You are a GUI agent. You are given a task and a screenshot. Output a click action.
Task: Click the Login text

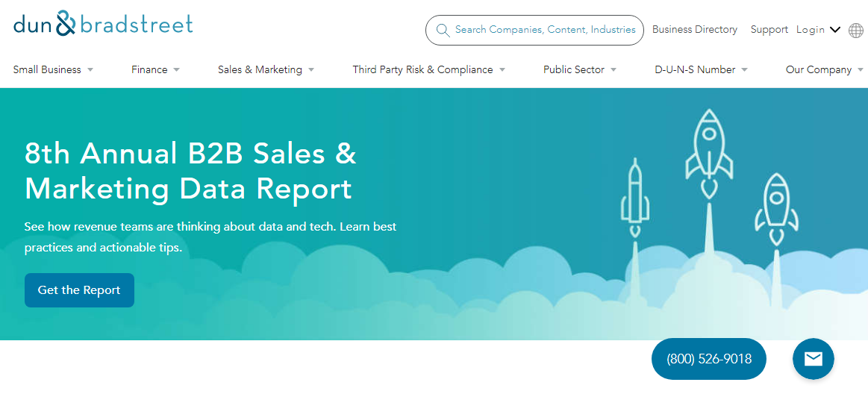811,30
